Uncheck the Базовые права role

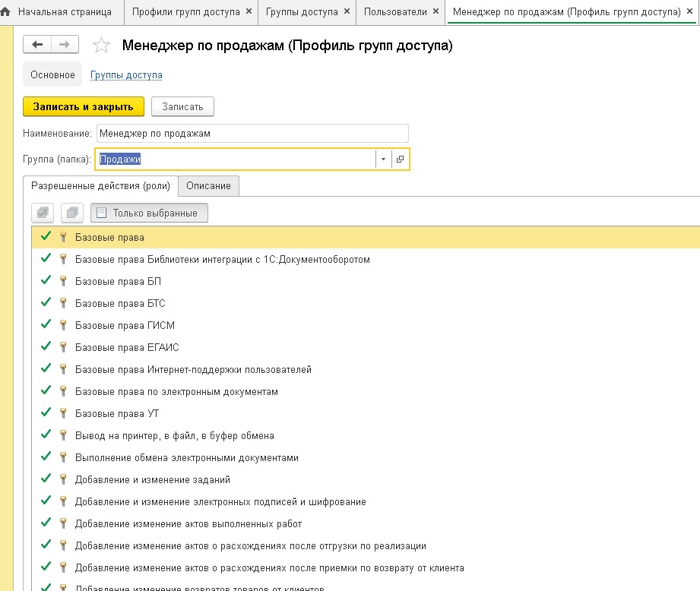(46, 236)
